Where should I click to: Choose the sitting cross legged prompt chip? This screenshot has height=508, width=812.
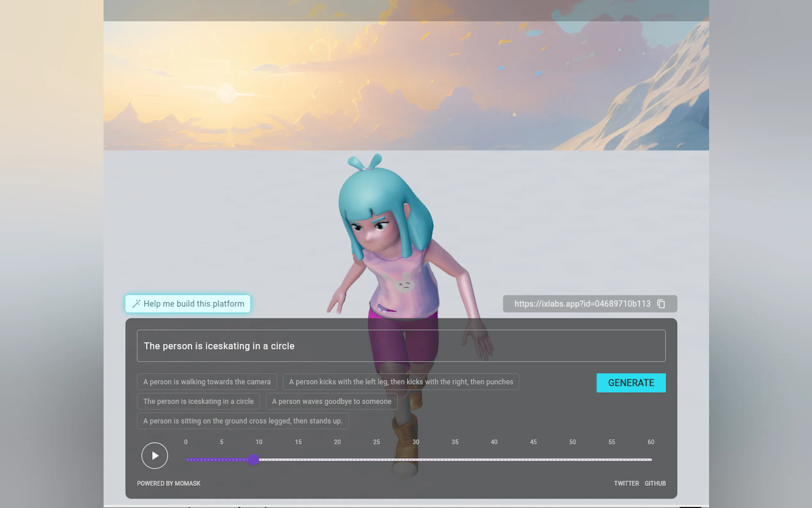[243, 421]
